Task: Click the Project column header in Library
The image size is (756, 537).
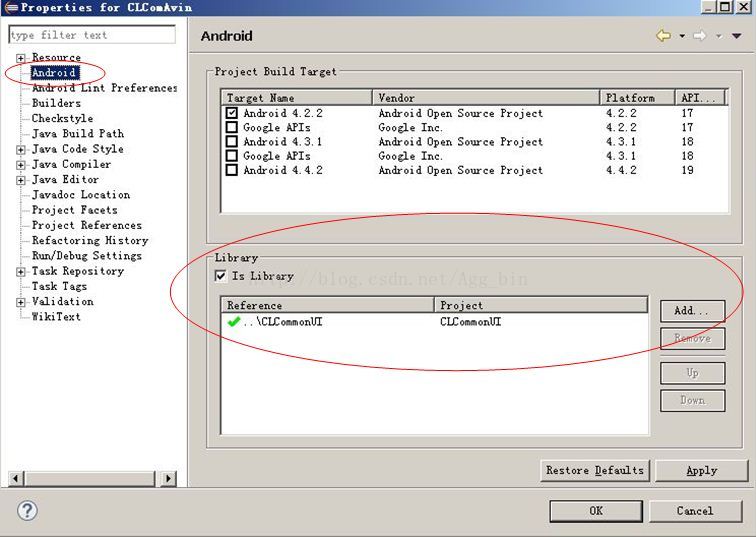Action: pos(541,305)
